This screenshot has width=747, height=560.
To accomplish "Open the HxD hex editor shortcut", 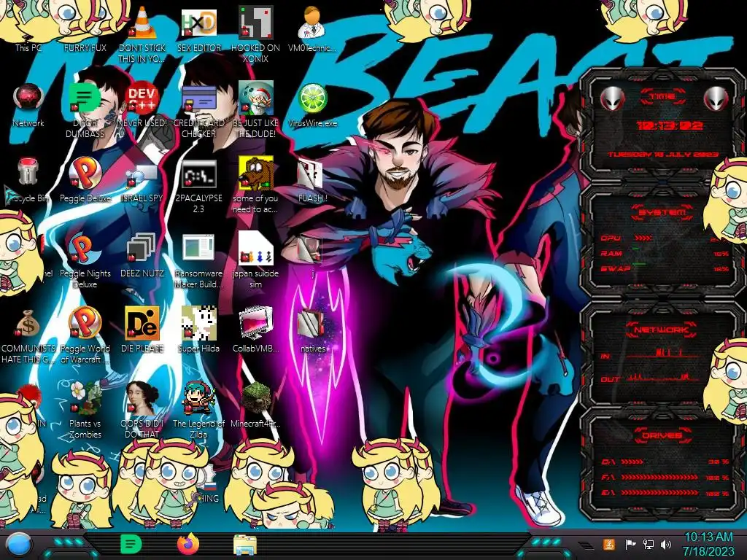I will (198, 28).
